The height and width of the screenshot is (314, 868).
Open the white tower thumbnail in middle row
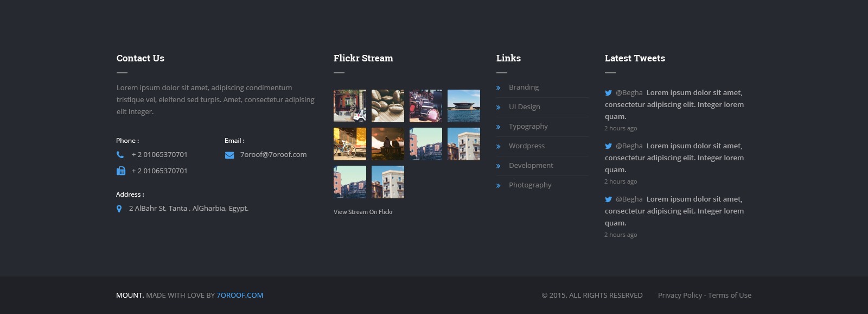pos(464,144)
